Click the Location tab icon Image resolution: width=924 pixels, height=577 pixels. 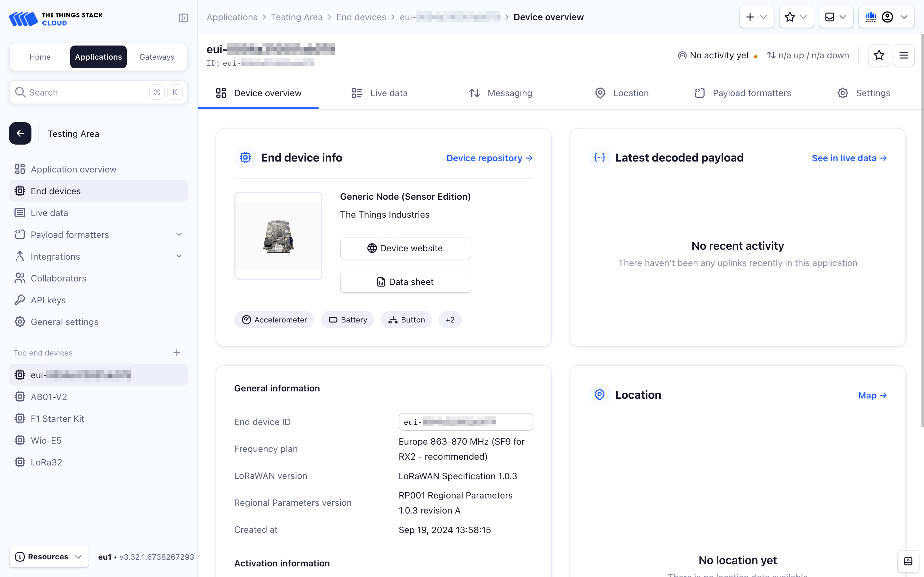point(600,93)
